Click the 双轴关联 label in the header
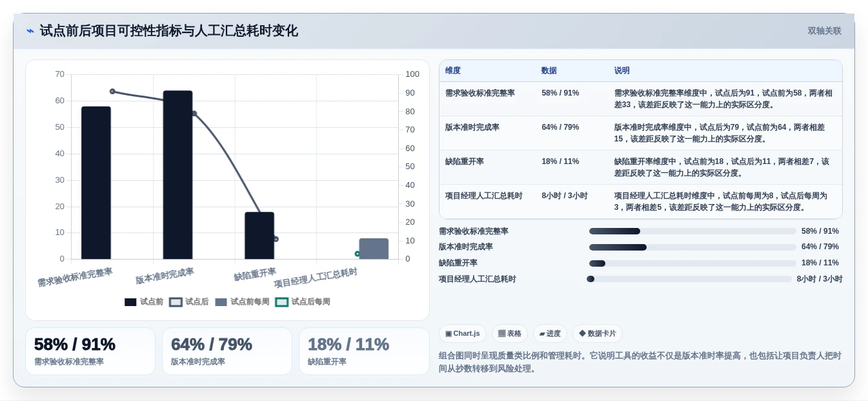The width and height of the screenshot is (868, 401). [824, 31]
